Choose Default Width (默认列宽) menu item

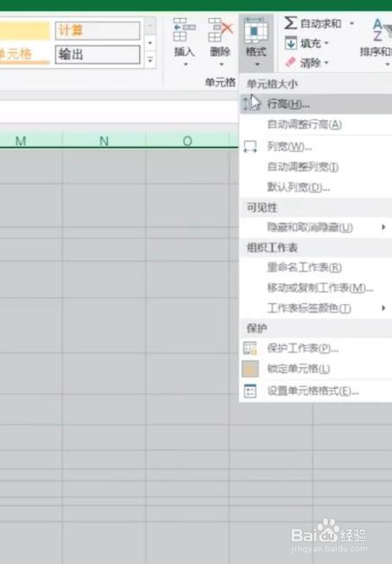(316, 187)
